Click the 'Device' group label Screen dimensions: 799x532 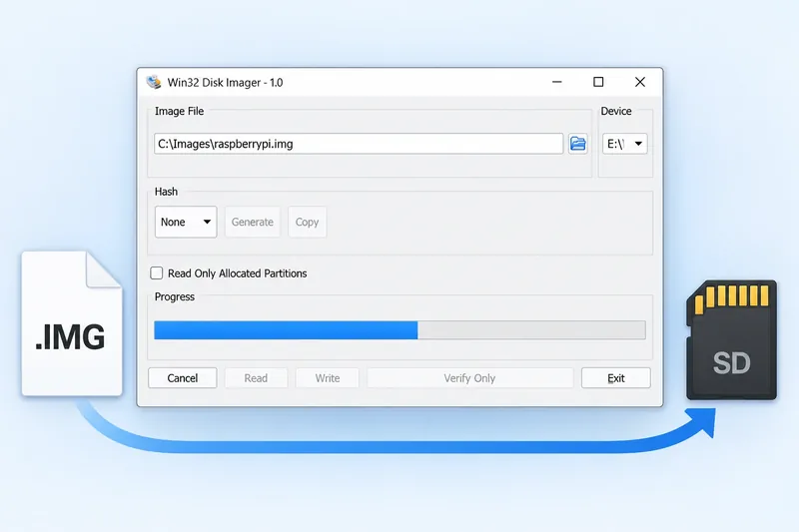coord(616,111)
